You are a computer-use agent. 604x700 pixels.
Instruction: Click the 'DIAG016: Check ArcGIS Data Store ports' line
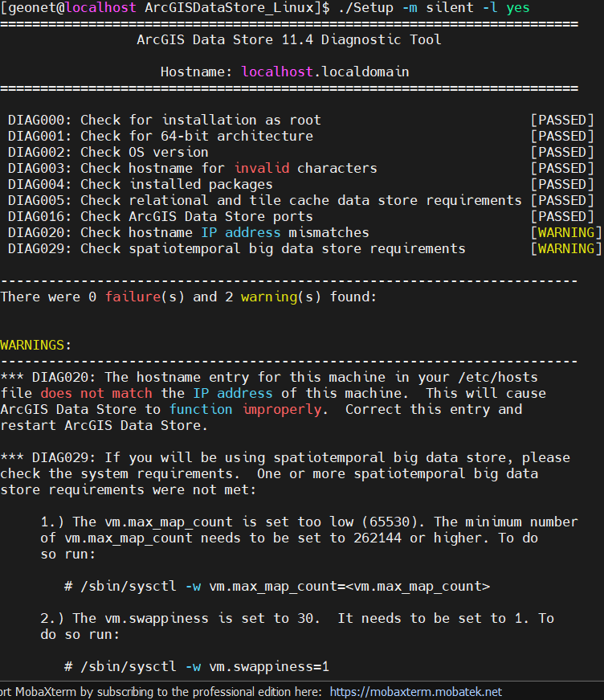pyautogui.click(x=161, y=216)
